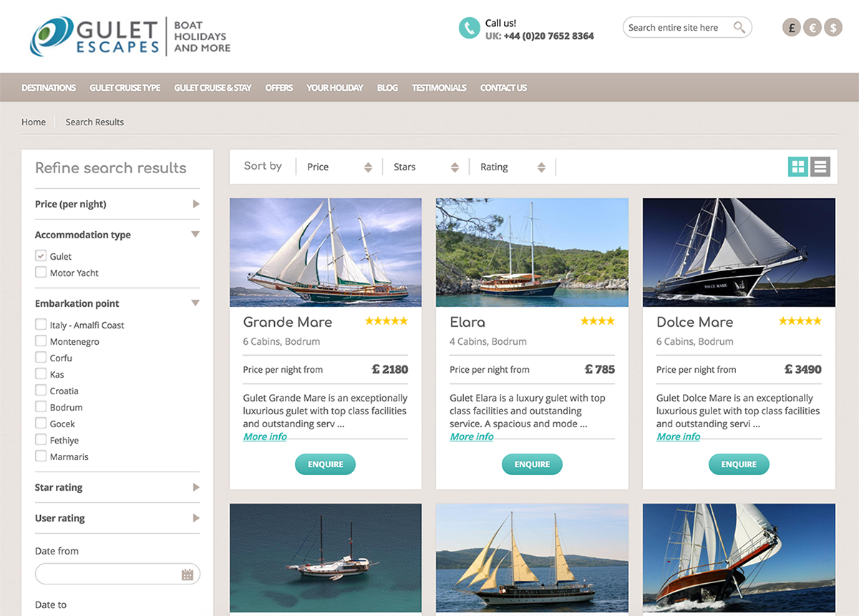Viewport: 859px width, 616px height.
Task: Click the phone Call us icon
Action: point(469,28)
